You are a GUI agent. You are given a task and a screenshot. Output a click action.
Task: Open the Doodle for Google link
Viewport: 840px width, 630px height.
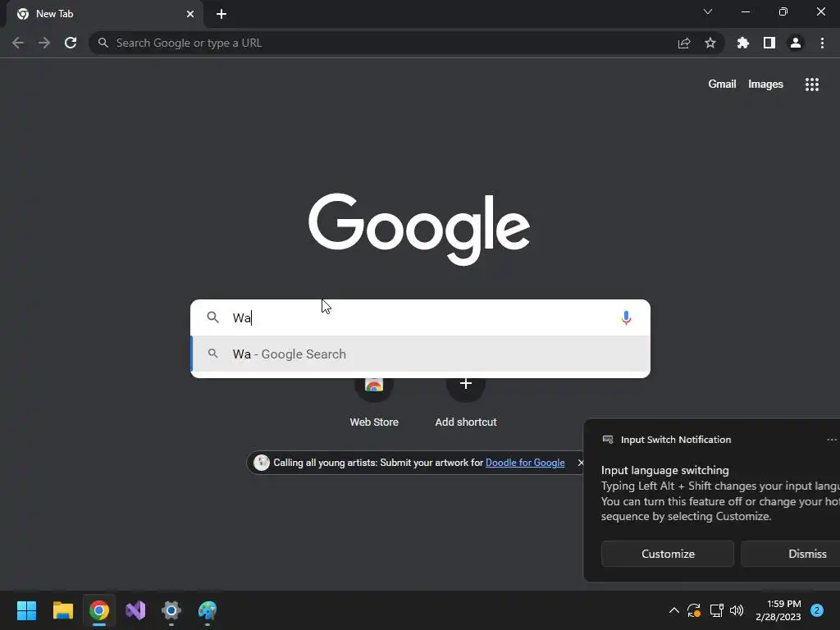point(525,463)
